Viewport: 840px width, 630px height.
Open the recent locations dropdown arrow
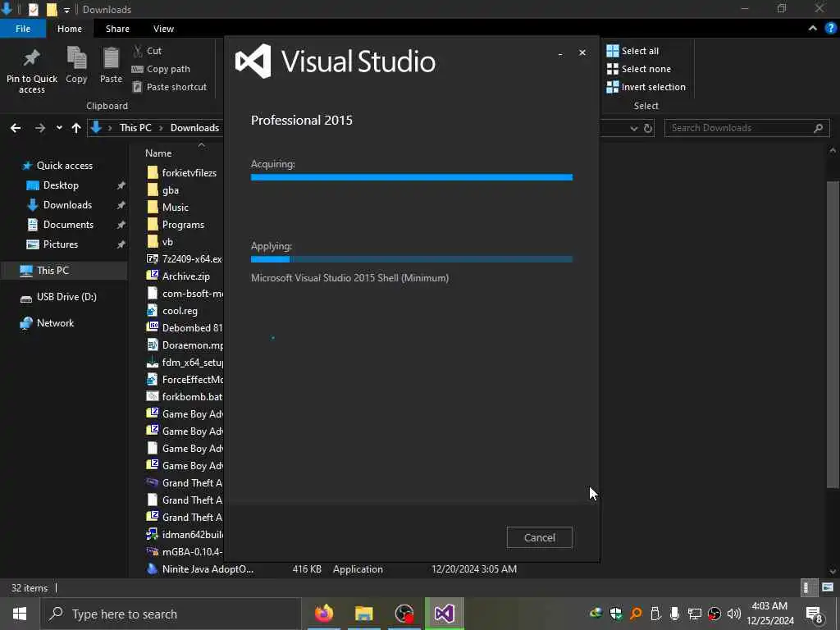(59, 128)
